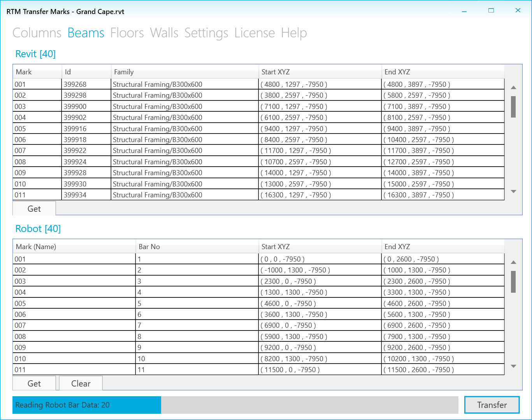Sort Revit table by Id header

pos(86,72)
